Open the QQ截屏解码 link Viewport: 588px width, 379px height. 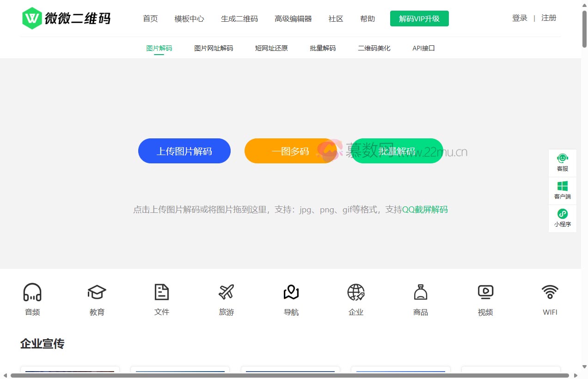click(425, 210)
